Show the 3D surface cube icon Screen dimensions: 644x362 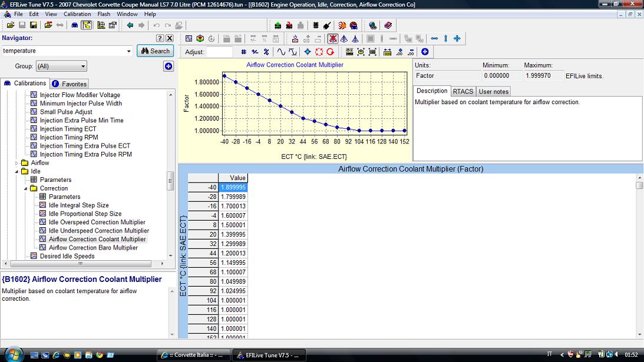(200, 39)
